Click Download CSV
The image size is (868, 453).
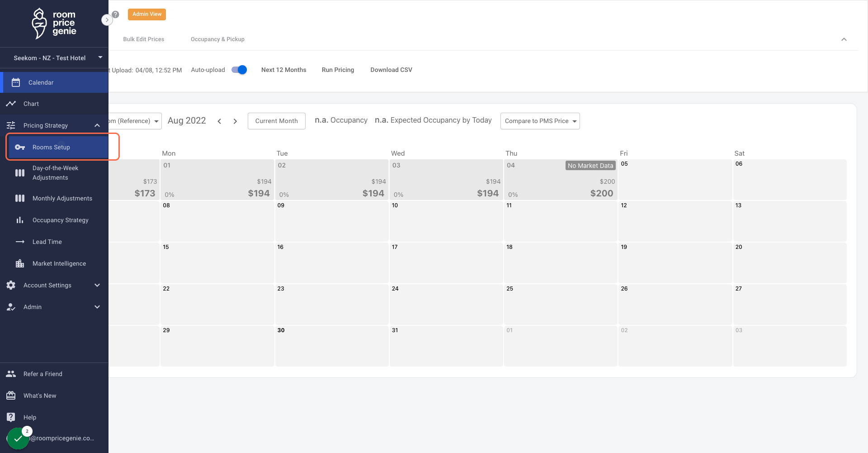pos(391,70)
